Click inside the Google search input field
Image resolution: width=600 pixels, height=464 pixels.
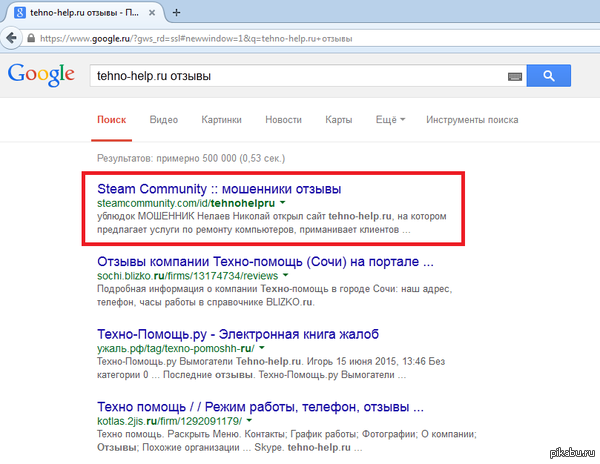pyautogui.click(x=290, y=75)
